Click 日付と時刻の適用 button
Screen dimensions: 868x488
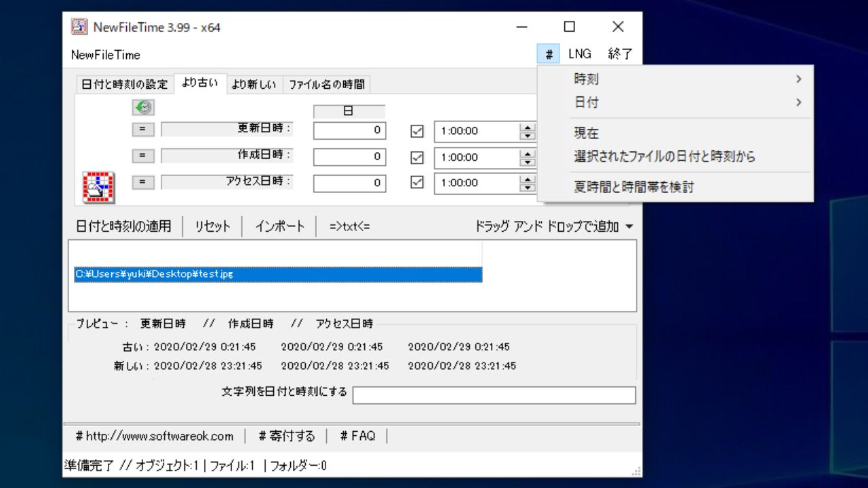click(x=123, y=226)
